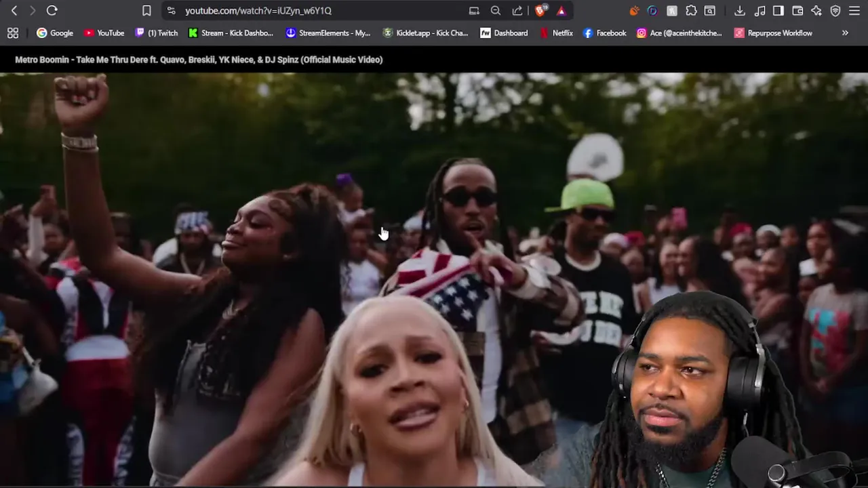
Task: Open zoom level magnifier in address bar
Action: [496, 11]
